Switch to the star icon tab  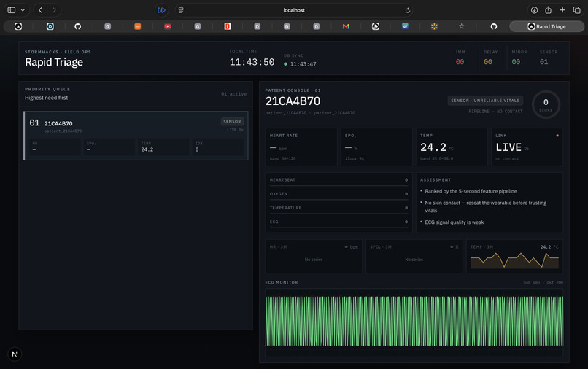tap(462, 26)
